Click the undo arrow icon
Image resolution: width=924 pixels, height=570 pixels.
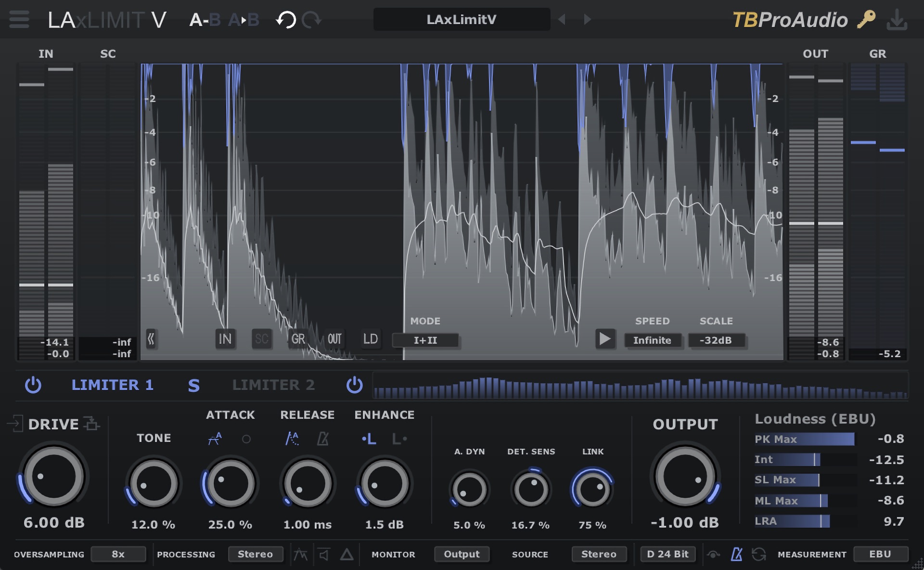(286, 20)
